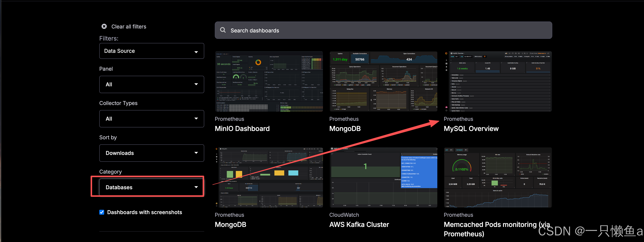Open the AWS Kafka Cluster title
The image size is (644, 242).
(359, 224)
